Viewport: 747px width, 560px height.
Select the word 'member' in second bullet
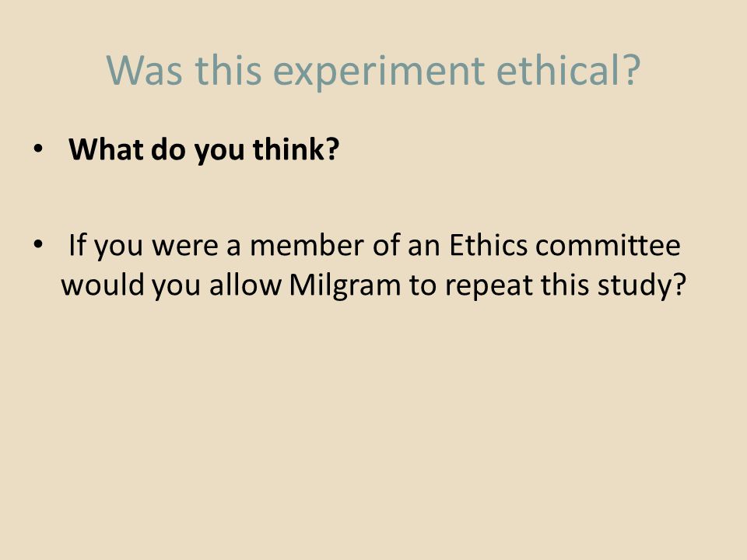[307, 245]
